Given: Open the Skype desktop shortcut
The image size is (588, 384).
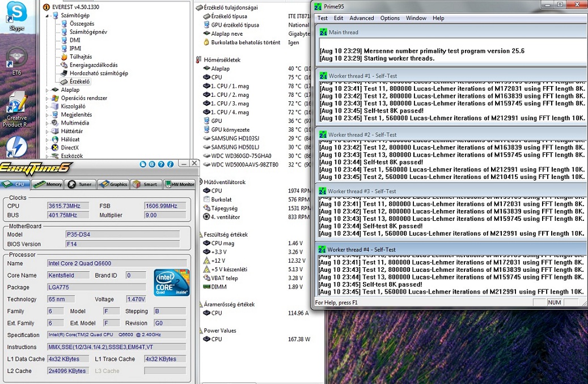Looking at the screenshot, I should tap(16, 13).
